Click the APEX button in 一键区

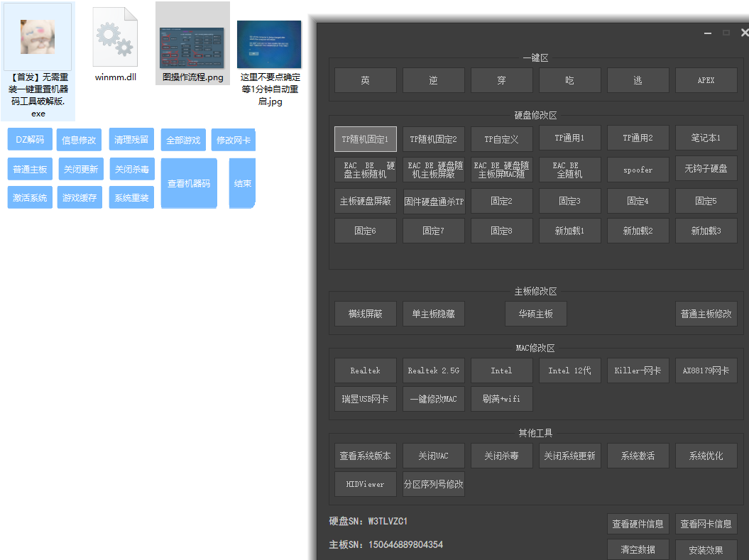click(x=706, y=80)
